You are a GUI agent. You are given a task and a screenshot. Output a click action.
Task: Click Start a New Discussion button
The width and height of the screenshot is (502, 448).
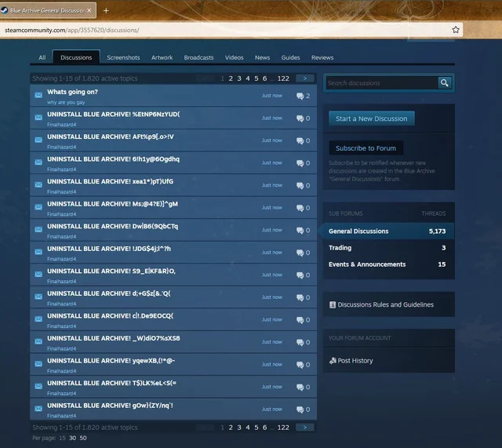371,118
